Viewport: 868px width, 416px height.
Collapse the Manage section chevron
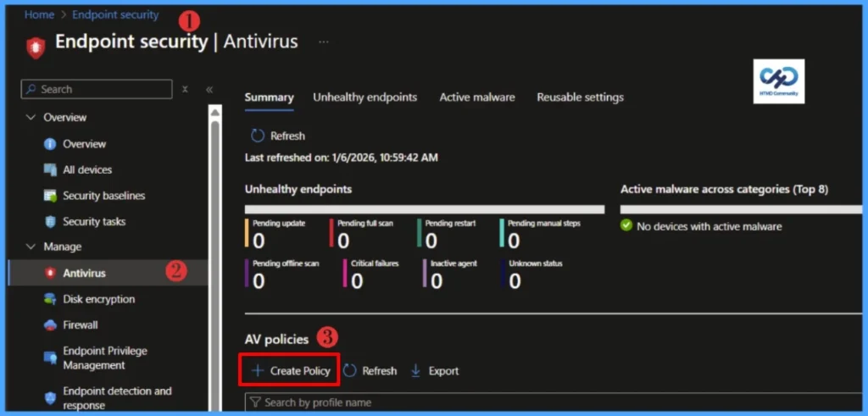31,247
